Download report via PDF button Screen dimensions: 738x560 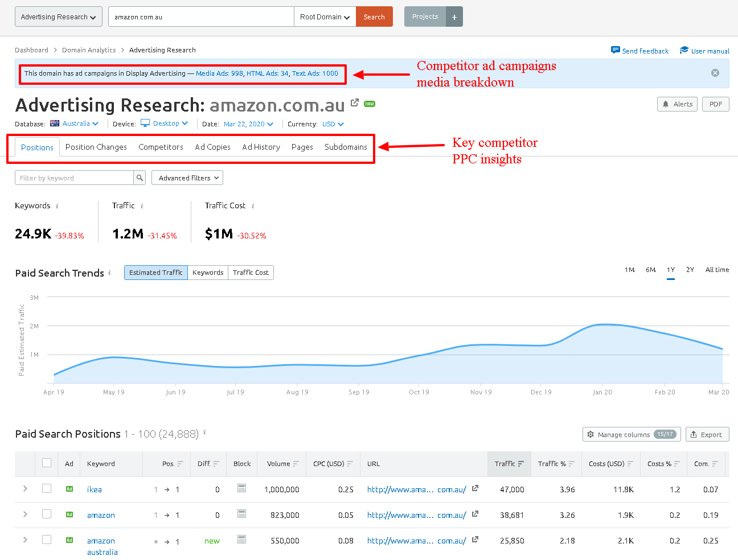[716, 104]
